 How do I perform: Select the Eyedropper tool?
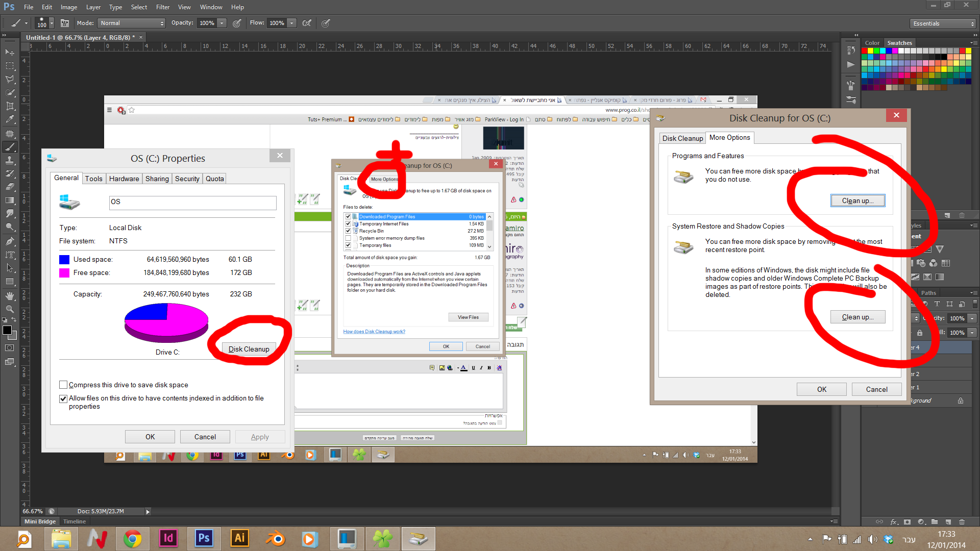coord(10,119)
